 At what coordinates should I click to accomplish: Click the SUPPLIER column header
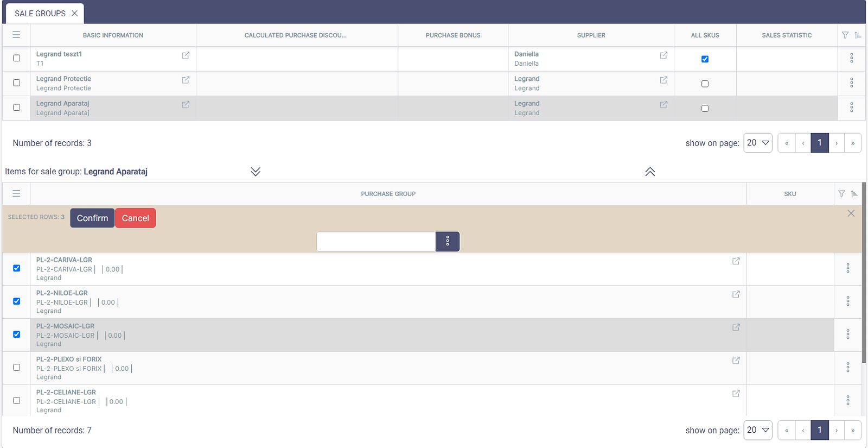pos(591,35)
